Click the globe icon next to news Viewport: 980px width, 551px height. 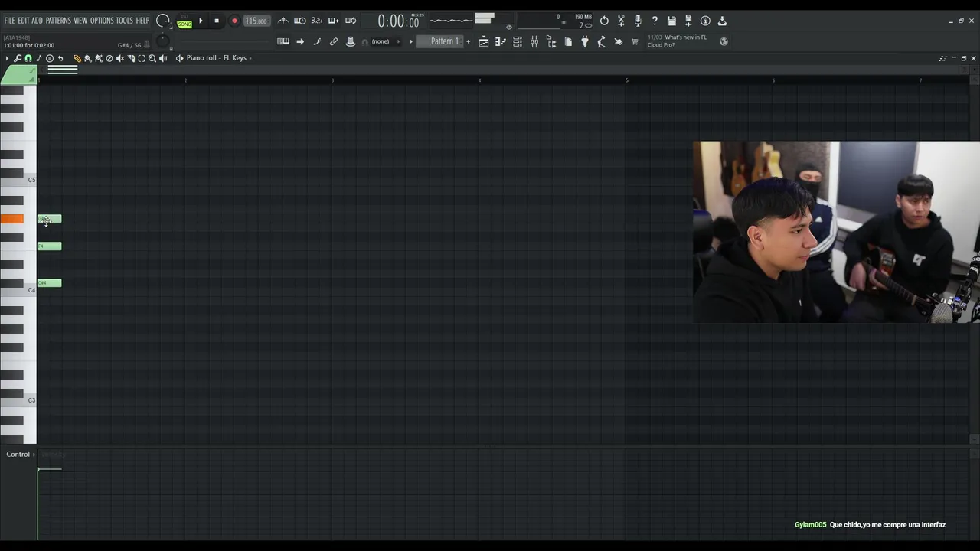coord(724,41)
